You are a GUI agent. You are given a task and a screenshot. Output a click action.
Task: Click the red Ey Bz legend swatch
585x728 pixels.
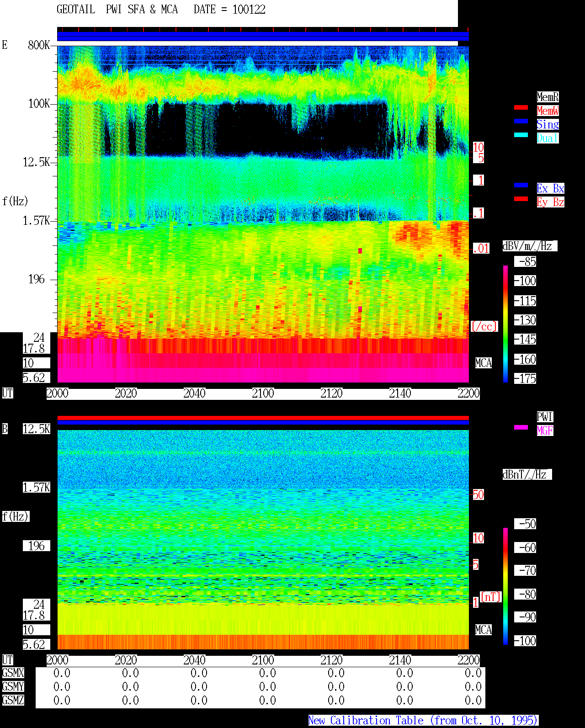point(521,199)
